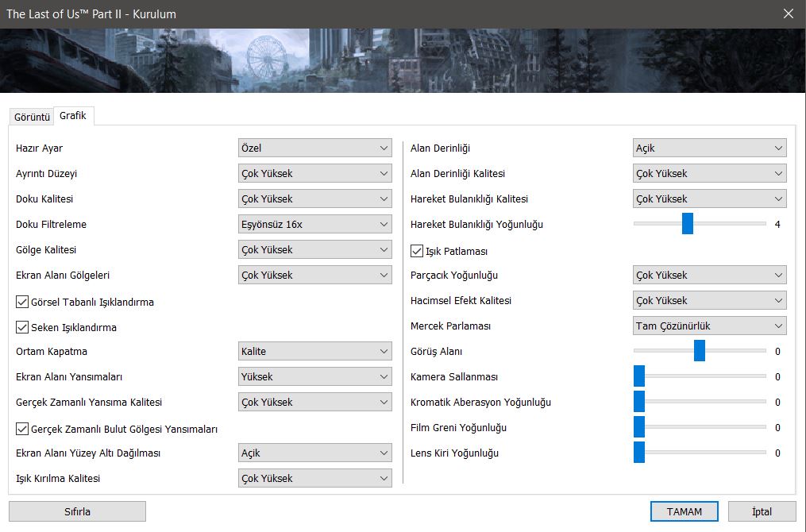The width and height of the screenshot is (806, 532).
Task: Click the Lens Kiri Yoğunluğu slider handle
Action: click(x=639, y=453)
